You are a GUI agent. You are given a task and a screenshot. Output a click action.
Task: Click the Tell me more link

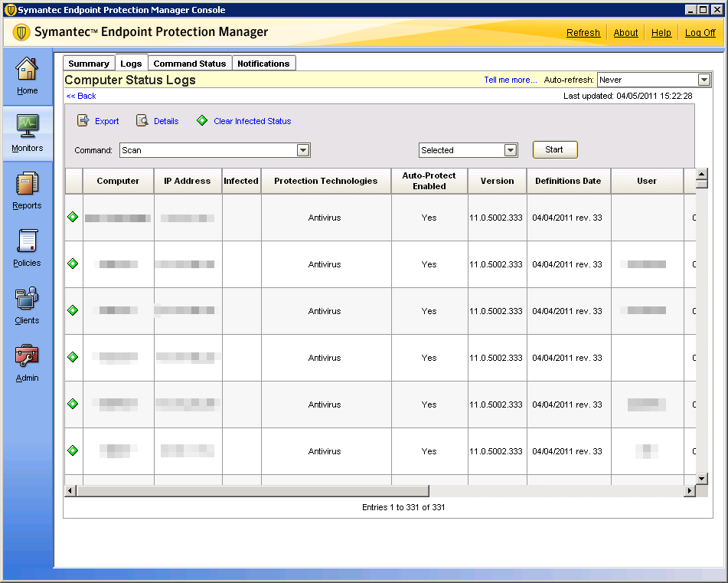pyautogui.click(x=511, y=80)
